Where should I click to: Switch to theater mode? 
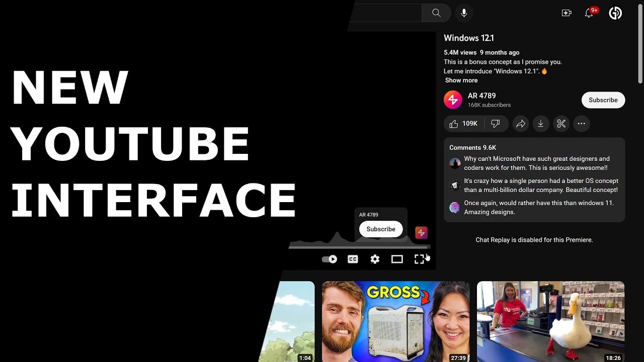point(397,259)
